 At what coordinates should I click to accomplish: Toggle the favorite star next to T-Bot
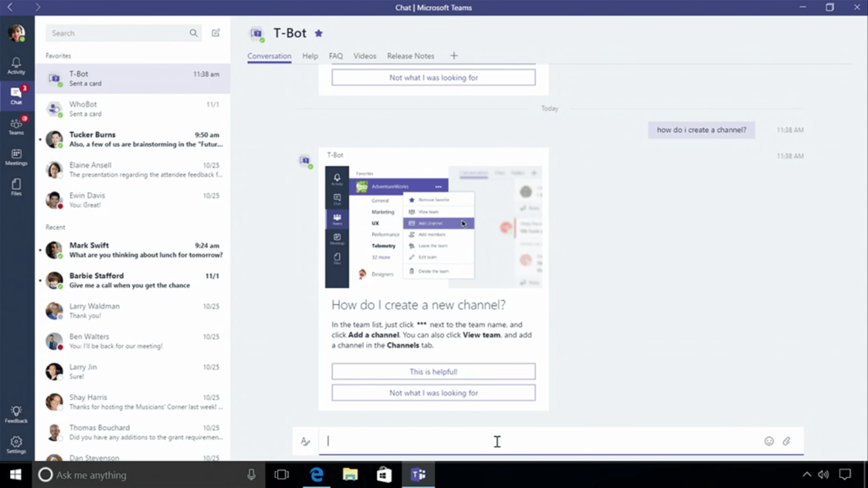click(319, 33)
